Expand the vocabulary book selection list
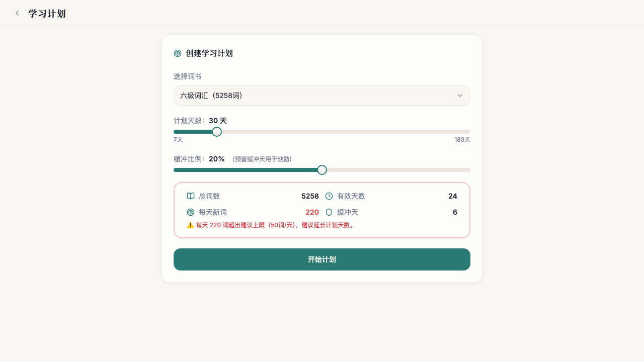The image size is (644, 362). click(322, 96)
